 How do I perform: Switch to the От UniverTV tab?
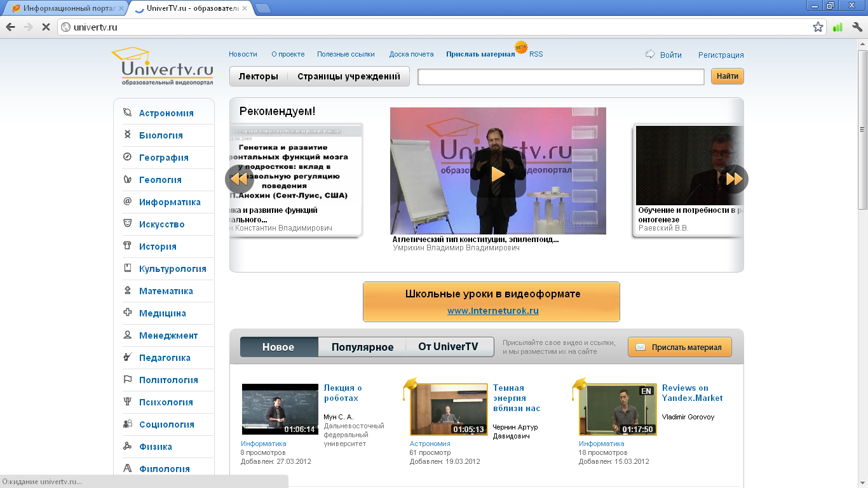pyautogui.click(x=448, y=347)
